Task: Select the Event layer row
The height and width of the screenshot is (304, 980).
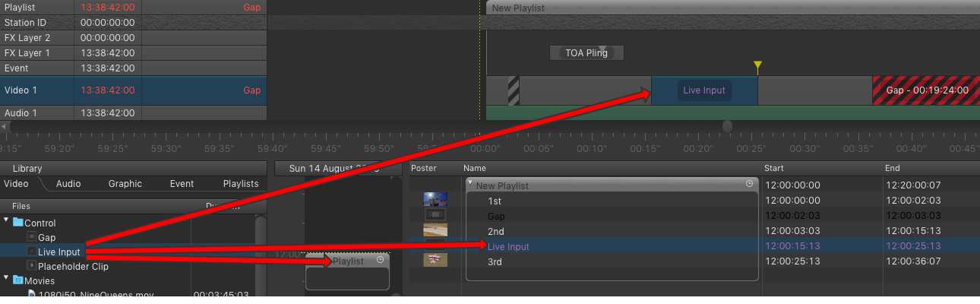Action: [133, 68]
